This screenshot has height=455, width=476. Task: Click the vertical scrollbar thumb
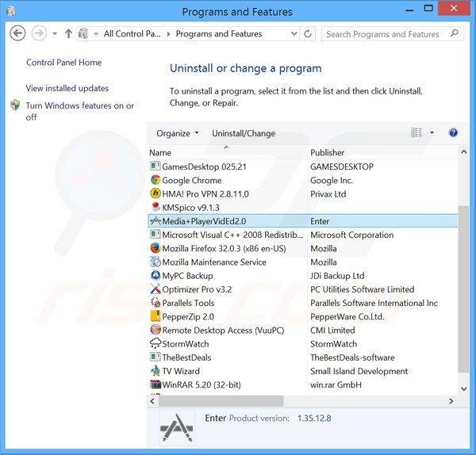coord(463,289)
